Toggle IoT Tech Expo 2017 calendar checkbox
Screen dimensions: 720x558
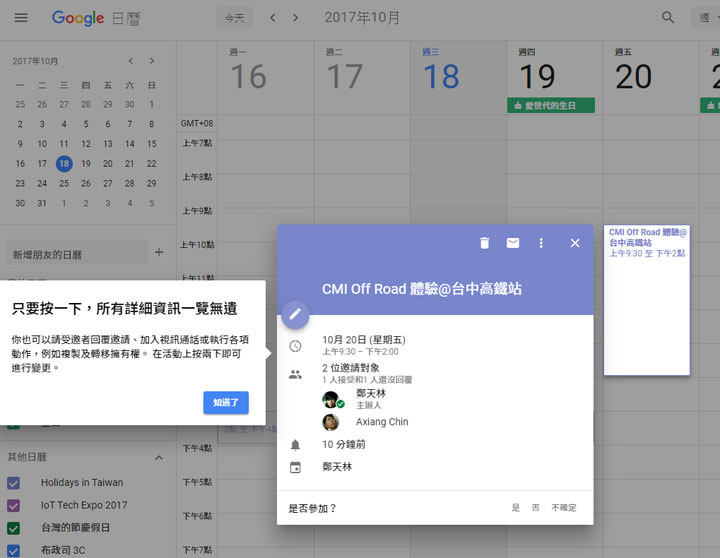point(13,505)
